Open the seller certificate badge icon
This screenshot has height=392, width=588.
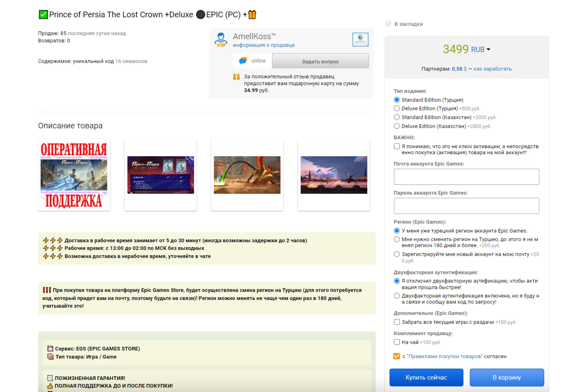point(360,40)
